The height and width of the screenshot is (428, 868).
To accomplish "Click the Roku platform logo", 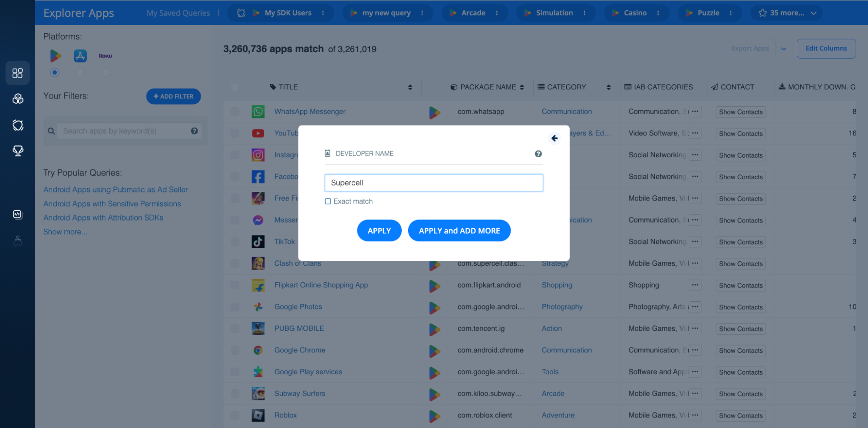I will point(106,56).
